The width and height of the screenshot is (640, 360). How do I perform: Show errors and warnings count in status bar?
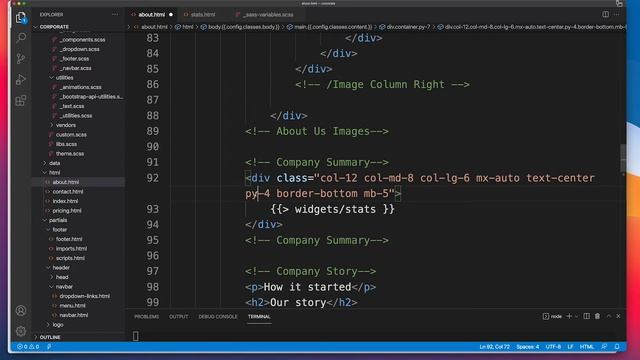pos(28,347)
